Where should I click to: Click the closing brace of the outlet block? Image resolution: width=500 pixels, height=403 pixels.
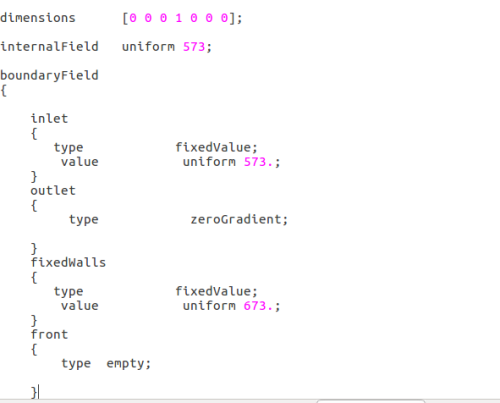34,249
